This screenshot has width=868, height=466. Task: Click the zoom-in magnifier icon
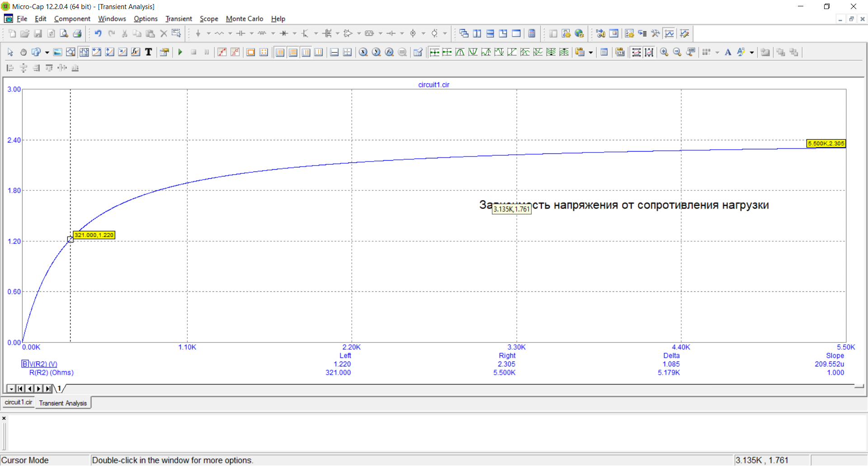664,52
